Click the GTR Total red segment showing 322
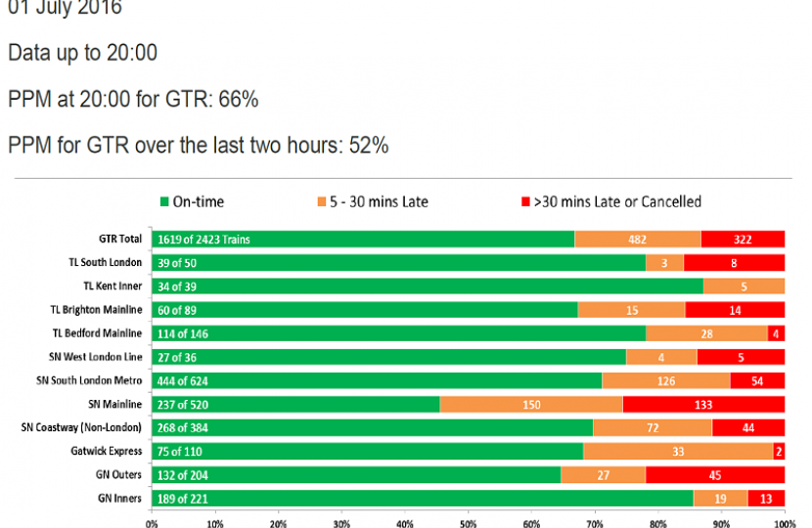 coord(743,240)
